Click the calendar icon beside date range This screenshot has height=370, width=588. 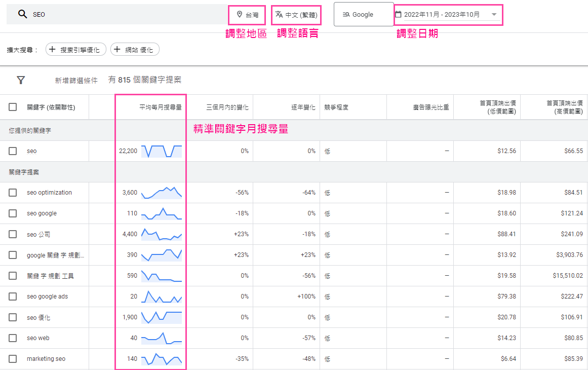pyautogui.click(x=398, y=14)
